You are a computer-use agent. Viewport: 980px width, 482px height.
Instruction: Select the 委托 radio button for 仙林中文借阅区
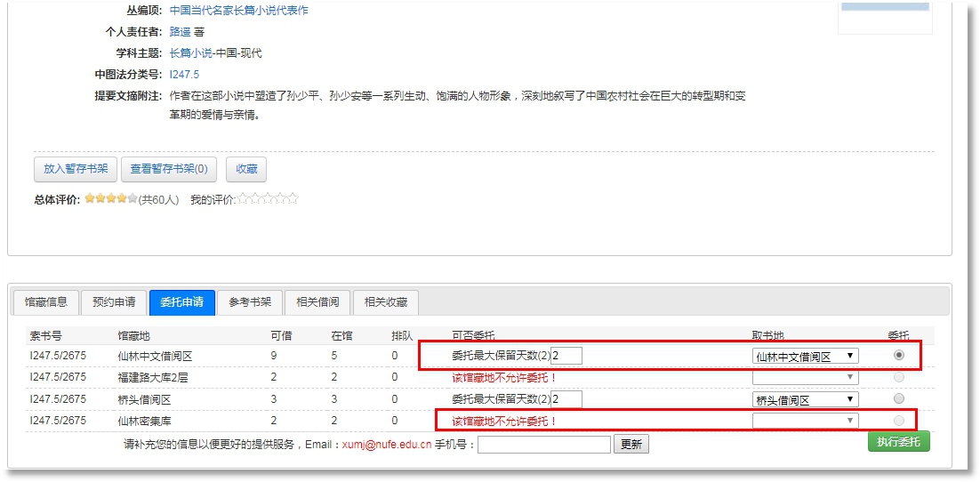[x=898, y=355]
